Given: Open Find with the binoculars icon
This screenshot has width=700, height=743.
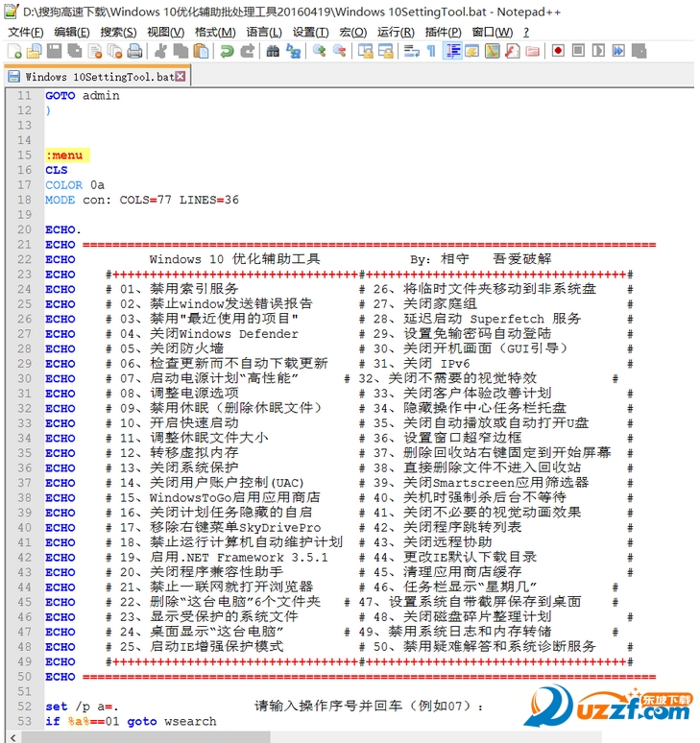Looking at the screenshot, I should [x=273, y=51].
